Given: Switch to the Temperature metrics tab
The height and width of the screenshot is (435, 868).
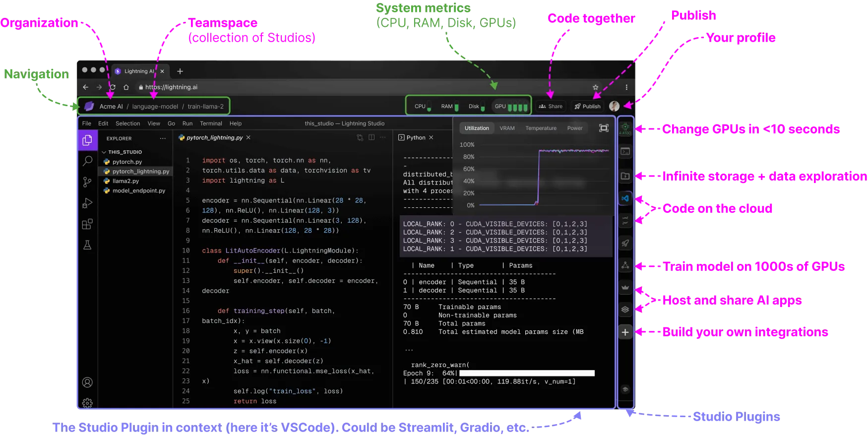Looking at the screenshot, I should click(x=541, y=128).
